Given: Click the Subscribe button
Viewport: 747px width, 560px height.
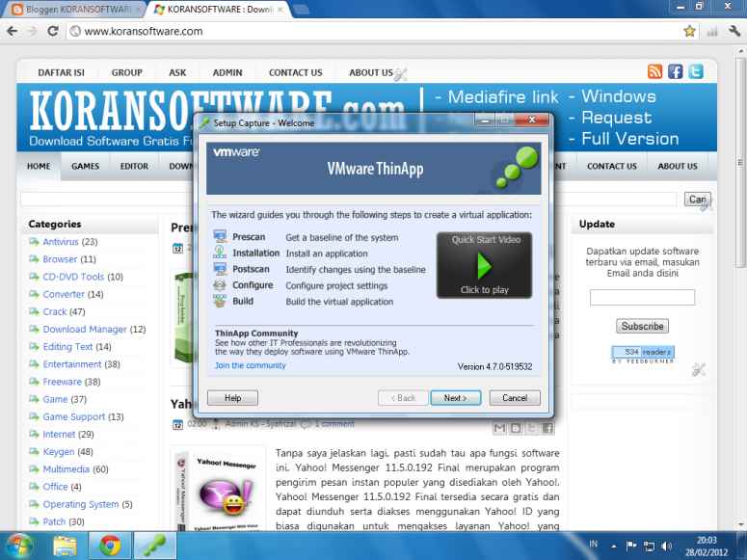Looking at the screenshot, I should [x=642, y=326].
